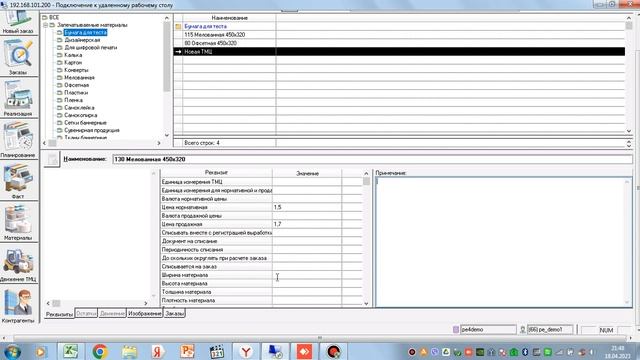Open the red AnyDesk taskbar icon
640x360 pixels.
[304, 351]
